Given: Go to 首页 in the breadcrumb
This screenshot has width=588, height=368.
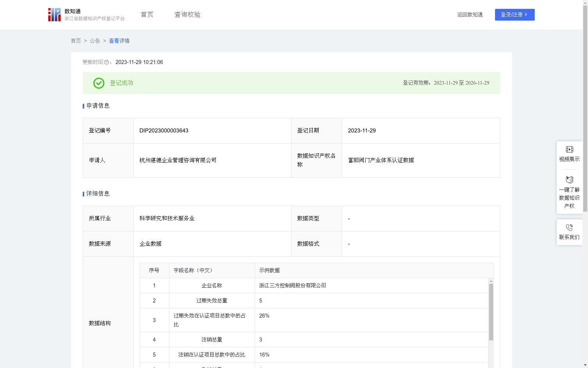Looking at the screenshot, I should 76,41.
